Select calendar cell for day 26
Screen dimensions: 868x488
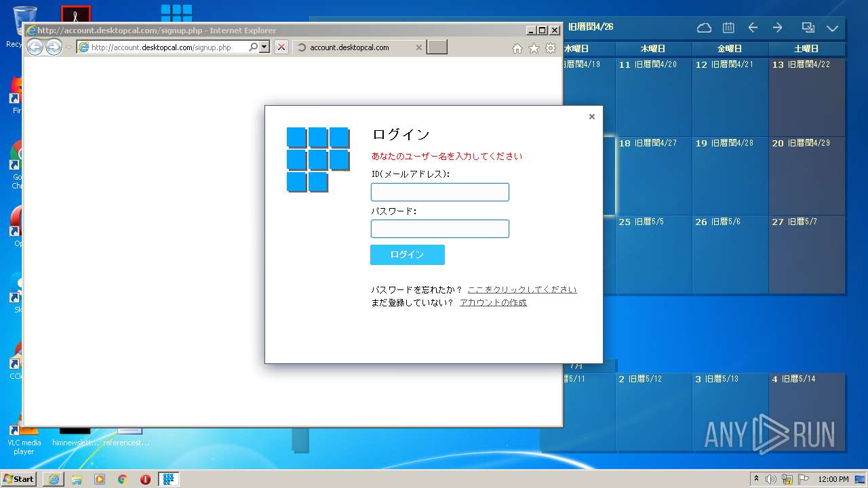730,254
